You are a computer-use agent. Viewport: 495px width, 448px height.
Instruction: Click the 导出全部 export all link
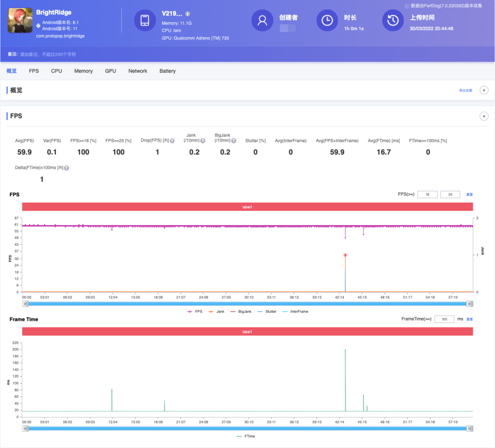[466, 91]
